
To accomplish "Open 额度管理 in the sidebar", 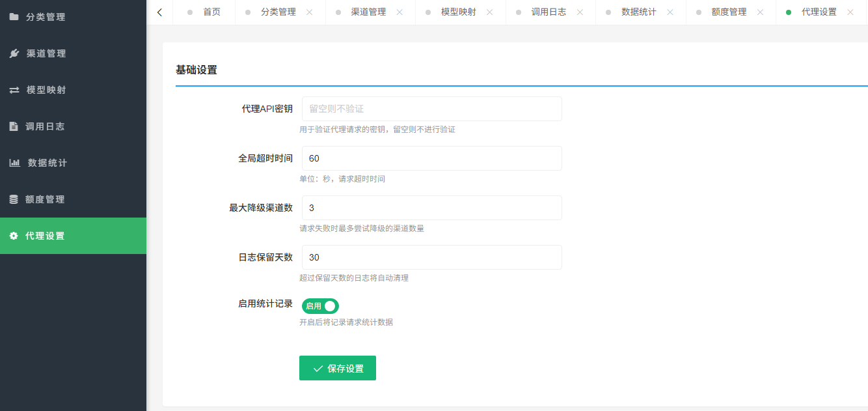I will tap(73, 199).
